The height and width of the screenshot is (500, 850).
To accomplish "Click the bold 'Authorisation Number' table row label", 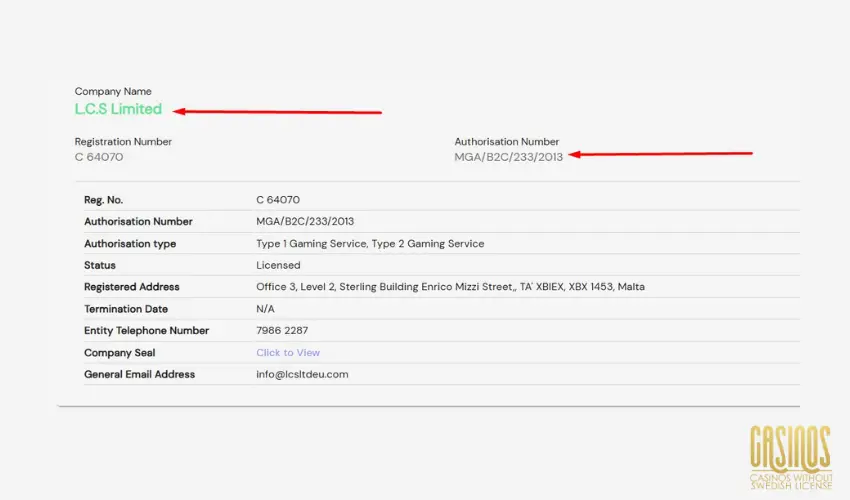I will tap(138, 221).
